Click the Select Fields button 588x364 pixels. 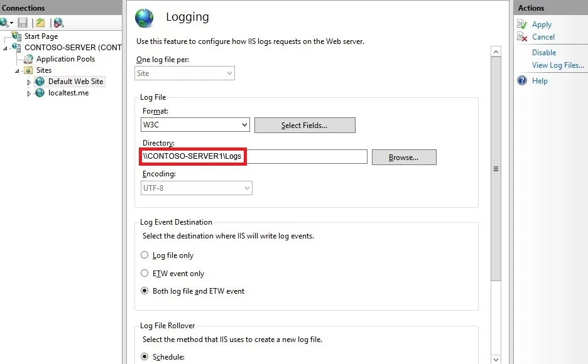pyautogui.click(x=305, y=125)
